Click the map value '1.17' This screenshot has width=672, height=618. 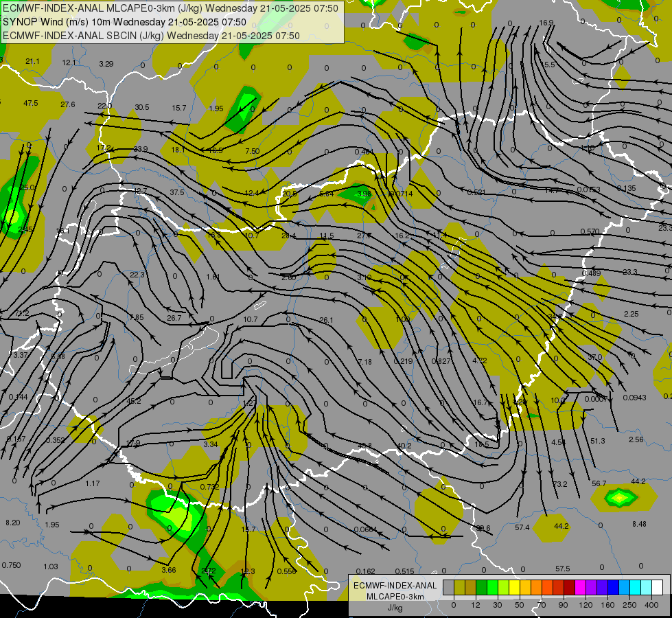tap(93, 484)
